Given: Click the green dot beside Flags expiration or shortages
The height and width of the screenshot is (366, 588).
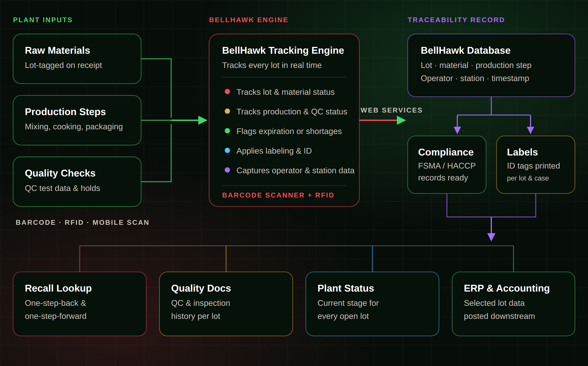Looking at the screenshot, I should tap(227, 131).
